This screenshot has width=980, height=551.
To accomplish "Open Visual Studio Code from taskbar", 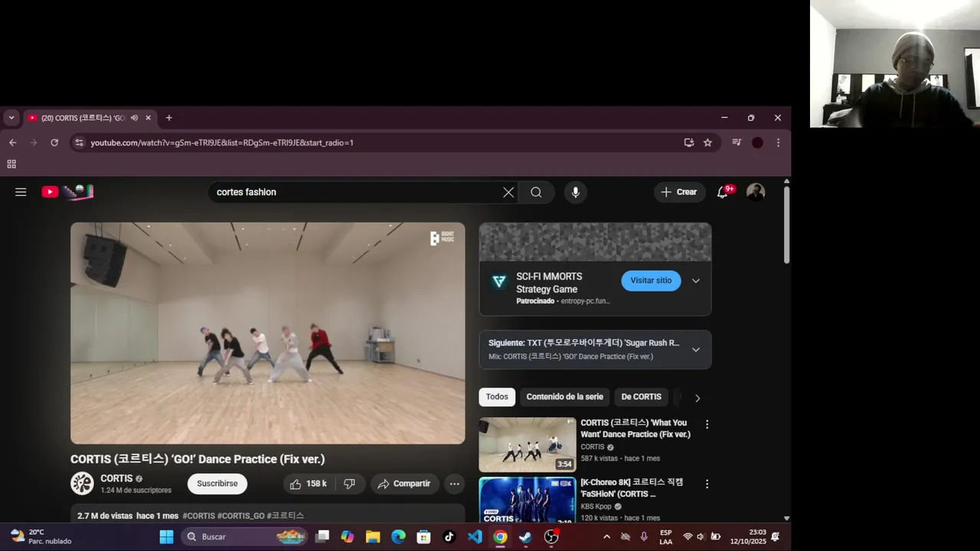I will (475, 537).
